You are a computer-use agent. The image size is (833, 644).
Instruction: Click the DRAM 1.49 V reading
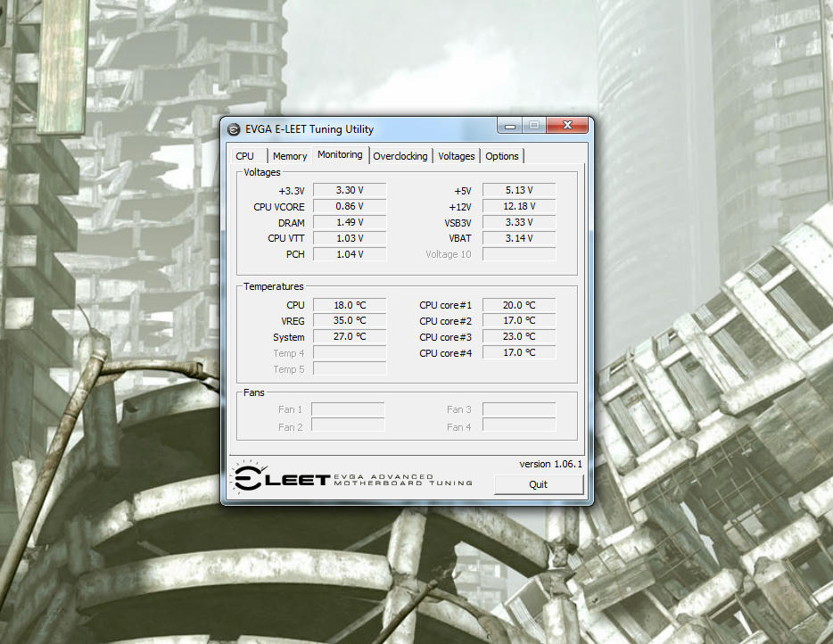click(350, 222)
